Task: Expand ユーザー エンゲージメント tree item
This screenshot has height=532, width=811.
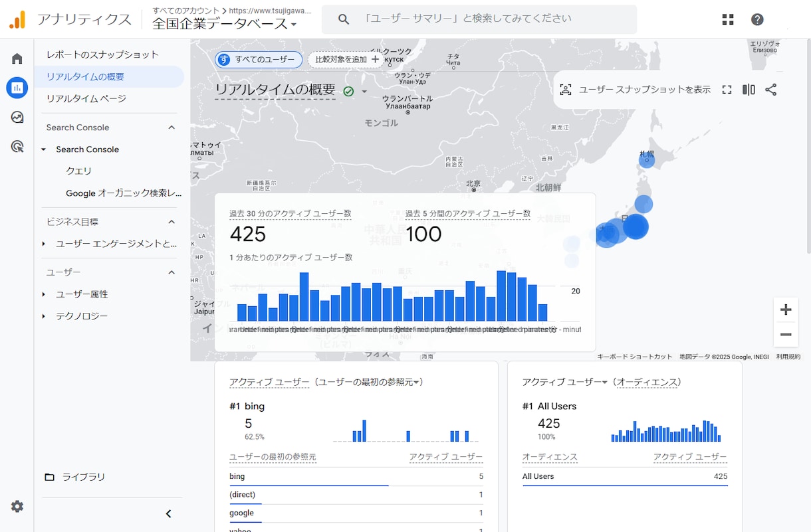Action: coord(44,244)
